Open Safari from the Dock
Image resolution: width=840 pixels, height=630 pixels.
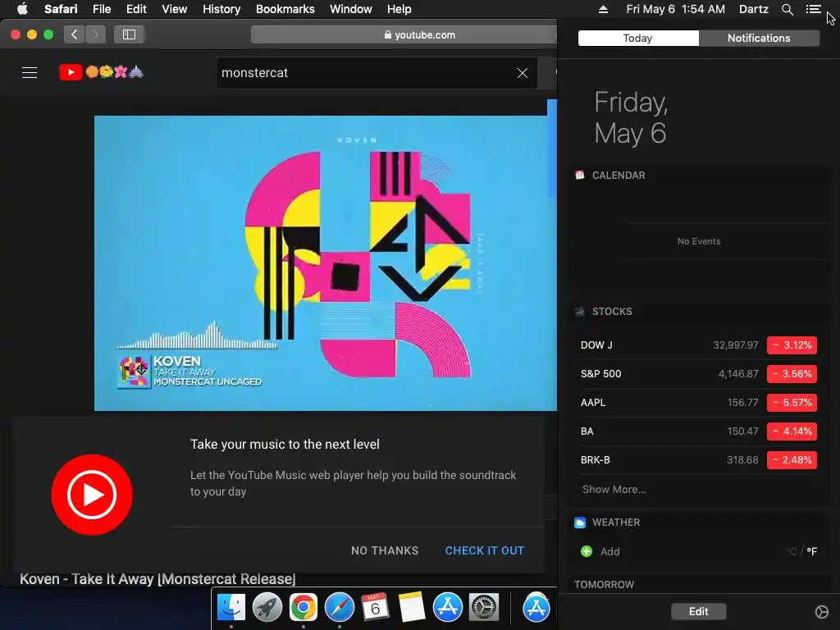[339, 608]
